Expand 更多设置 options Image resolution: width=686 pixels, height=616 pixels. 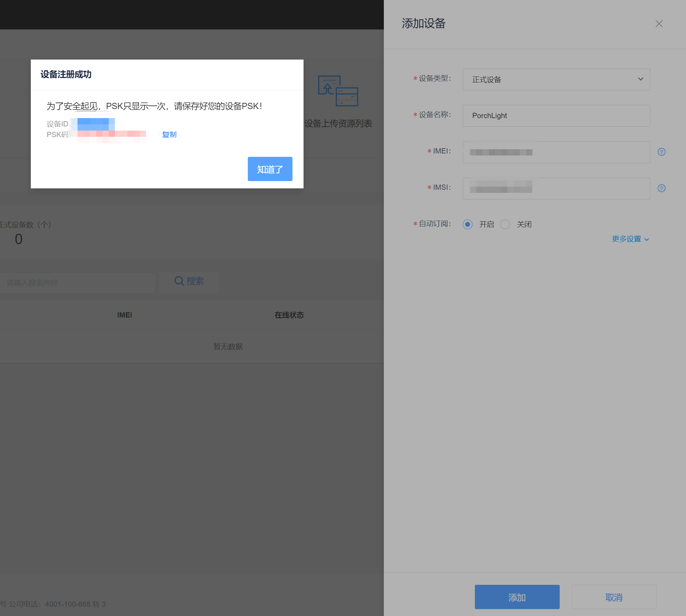coord(630,239)
